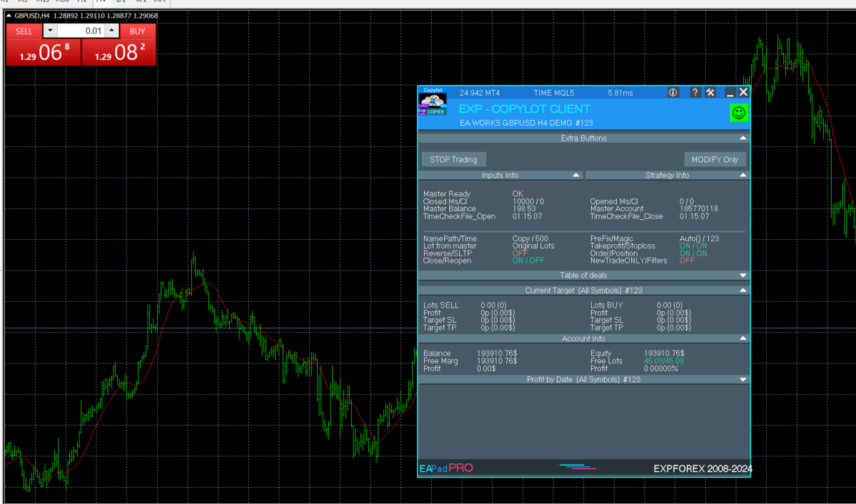Click the 5.81ms timing value
The image size is (856, 504).
pos(620,93)
